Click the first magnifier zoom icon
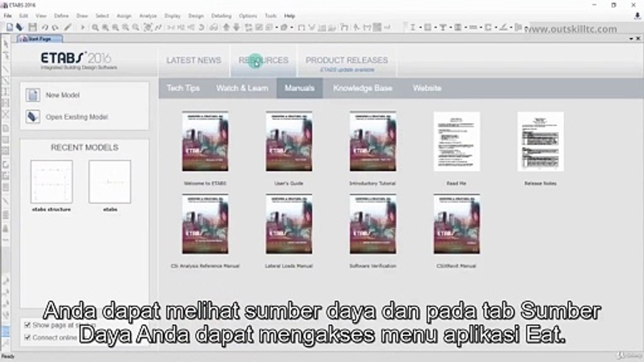 95,28
